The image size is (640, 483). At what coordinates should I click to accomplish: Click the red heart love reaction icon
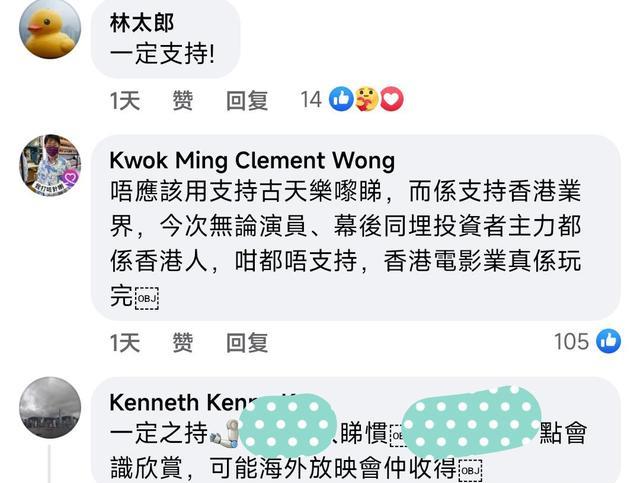coord(391,99)
